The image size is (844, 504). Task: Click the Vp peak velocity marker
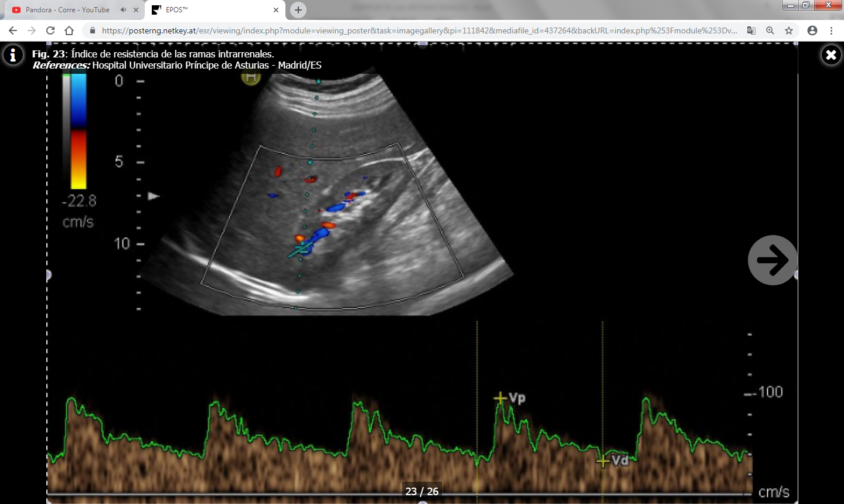pos(500,399)
